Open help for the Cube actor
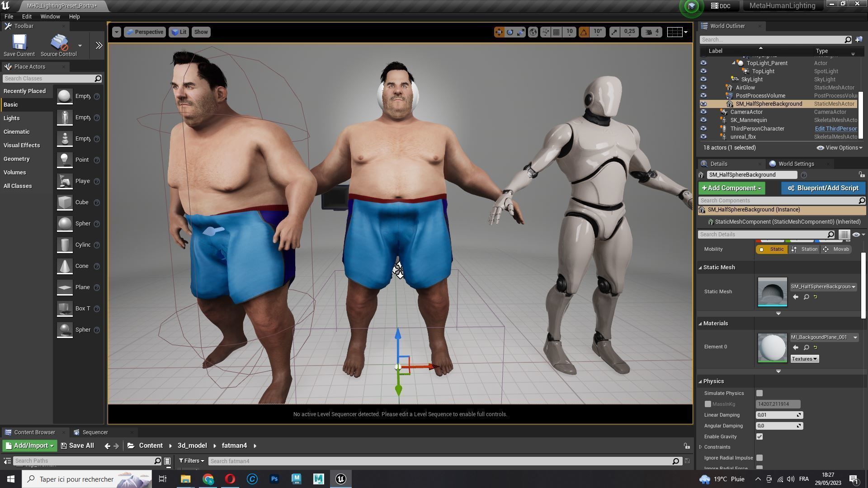 tap(97, 203)
